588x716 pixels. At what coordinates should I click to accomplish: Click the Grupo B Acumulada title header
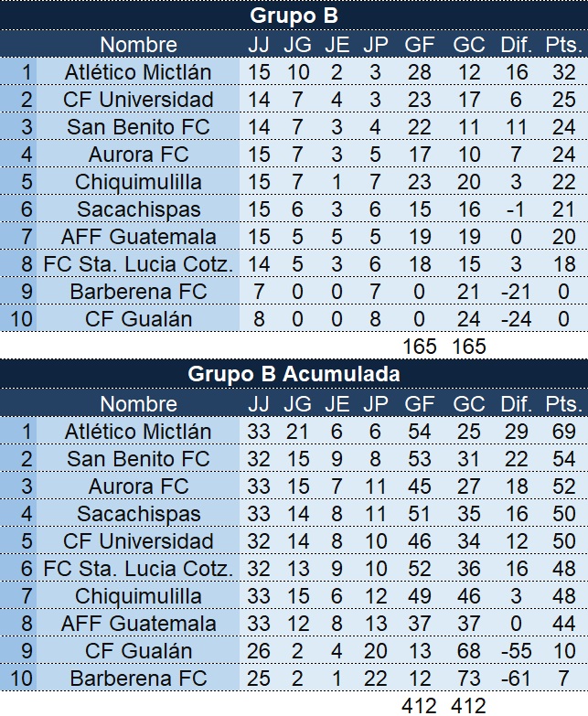pyautogui.click(x=294, y=373)
